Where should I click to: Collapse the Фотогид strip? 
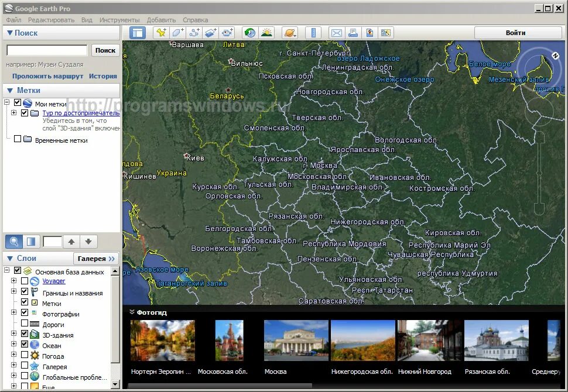132,312
